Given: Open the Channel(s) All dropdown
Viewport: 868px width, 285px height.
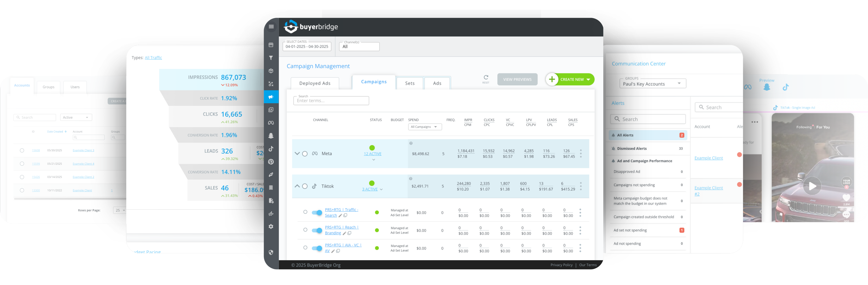Looking at the screenshot, I should tap(359, 46).
